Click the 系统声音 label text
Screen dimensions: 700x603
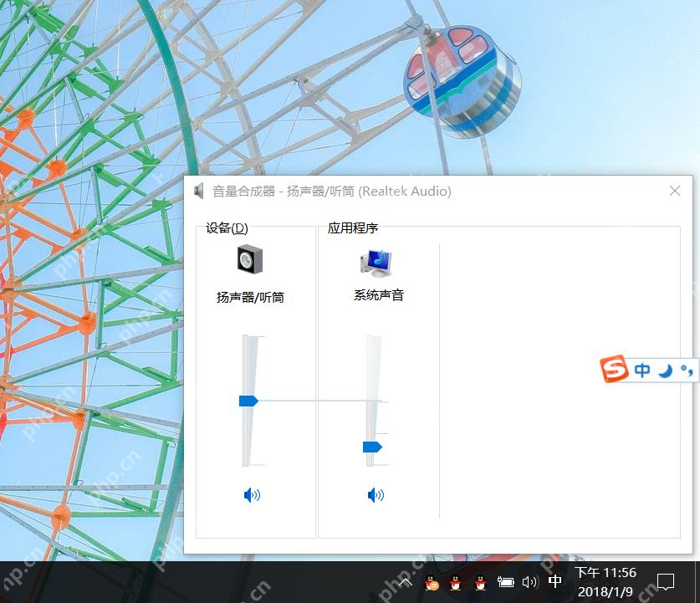click(379, 295)
